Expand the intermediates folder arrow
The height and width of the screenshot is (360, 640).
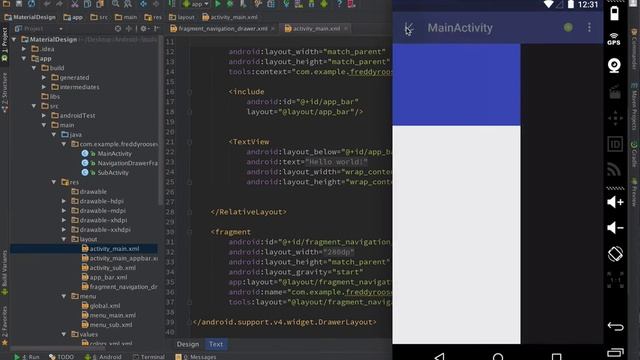pos(44,87)
